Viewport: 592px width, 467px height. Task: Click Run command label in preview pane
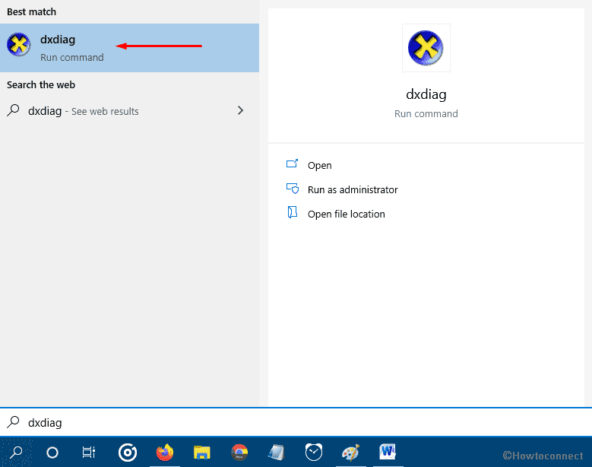pos(426,114)
